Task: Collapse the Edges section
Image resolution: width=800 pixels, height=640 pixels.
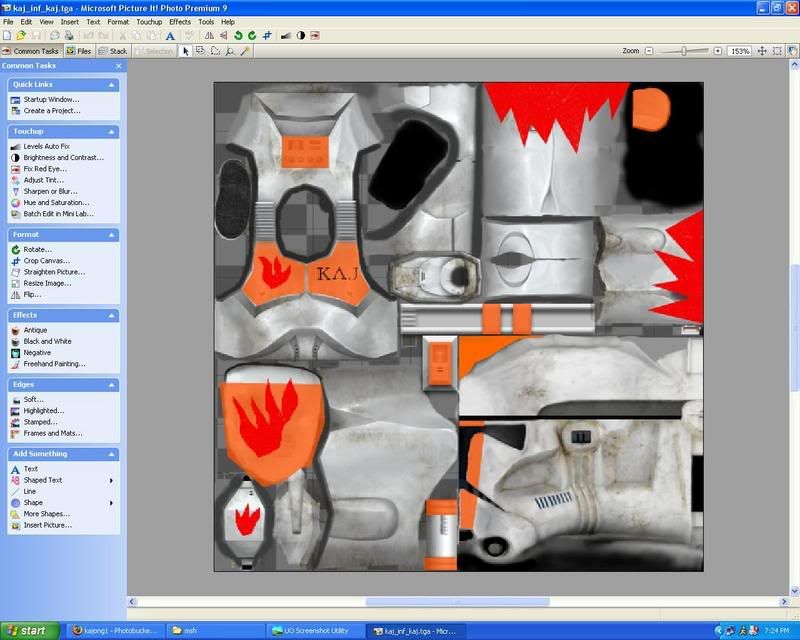Action: (x=111, y=385)
